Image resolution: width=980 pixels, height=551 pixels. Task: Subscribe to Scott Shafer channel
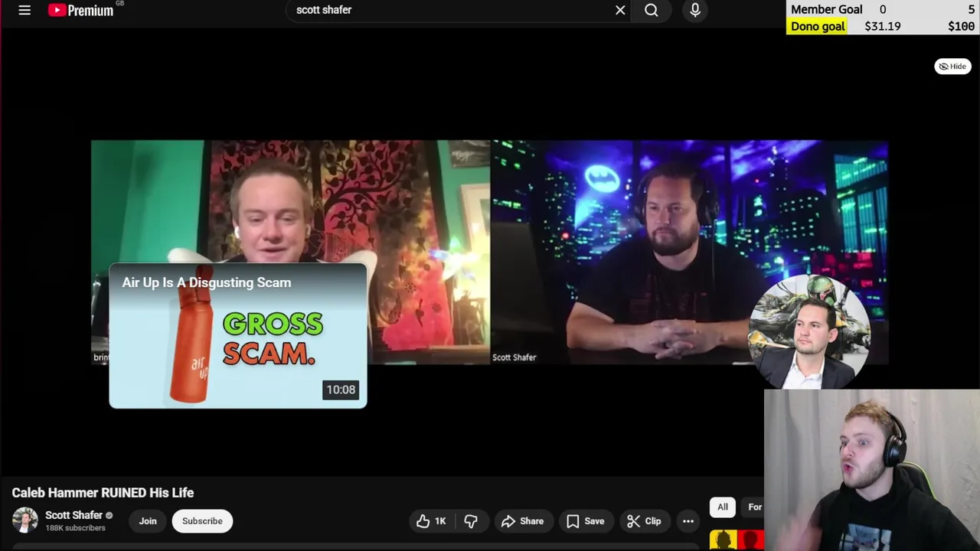click(x=202, y=521)
